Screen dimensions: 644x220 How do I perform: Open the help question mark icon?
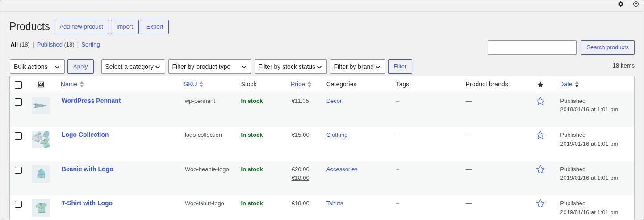636,4
